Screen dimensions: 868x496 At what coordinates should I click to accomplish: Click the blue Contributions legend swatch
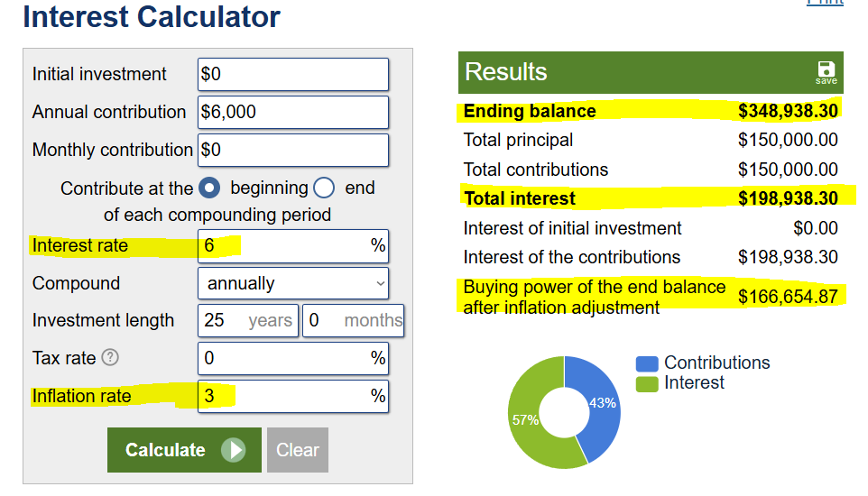click(x=647, y=363)
